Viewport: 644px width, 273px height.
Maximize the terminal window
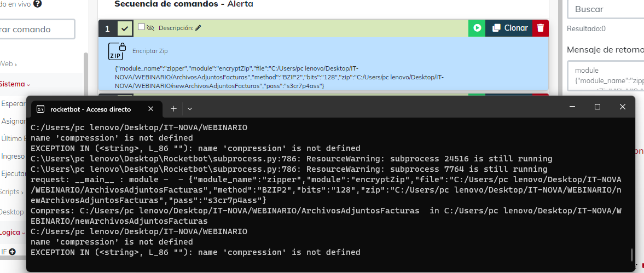tap(597, 107)
